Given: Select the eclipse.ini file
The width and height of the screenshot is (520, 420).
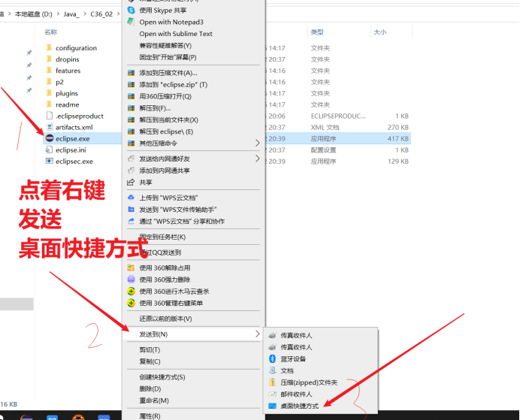Looking at the screenshot, I should (71, 150).
